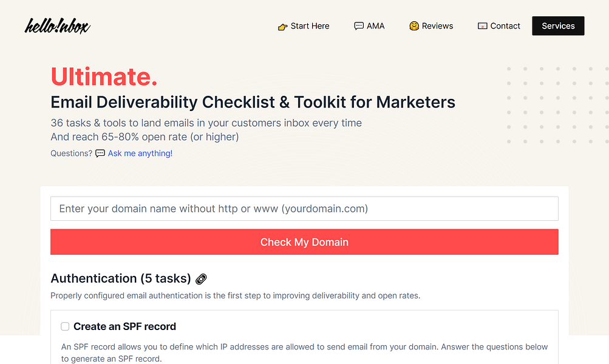Select the Contact navigation item
Image resolution: width=609 pixels, height=364 pixels.
pyautogui.click(x=505, y=26)
